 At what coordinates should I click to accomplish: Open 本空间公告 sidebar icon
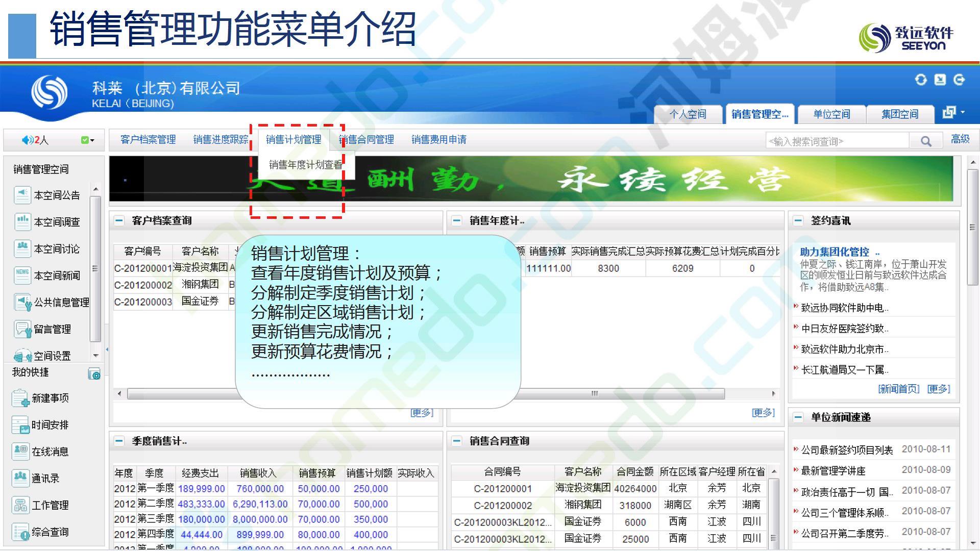[x=22, y=195]
